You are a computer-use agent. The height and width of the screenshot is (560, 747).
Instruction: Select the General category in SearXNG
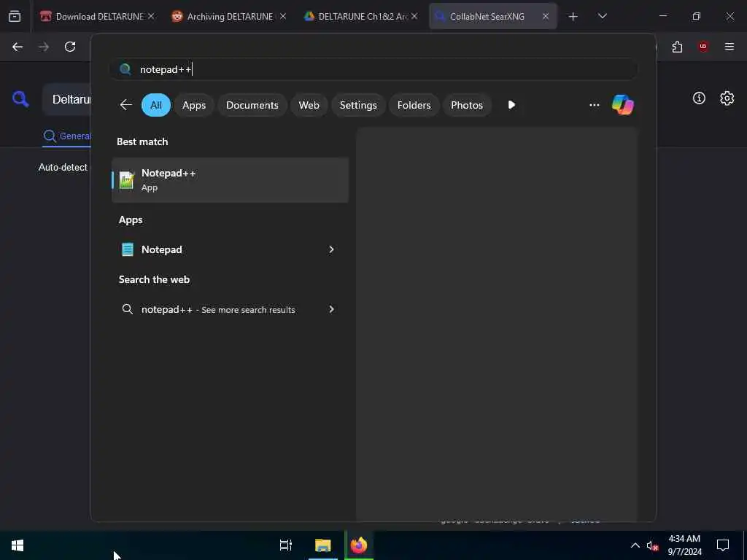tap(66, 136)
